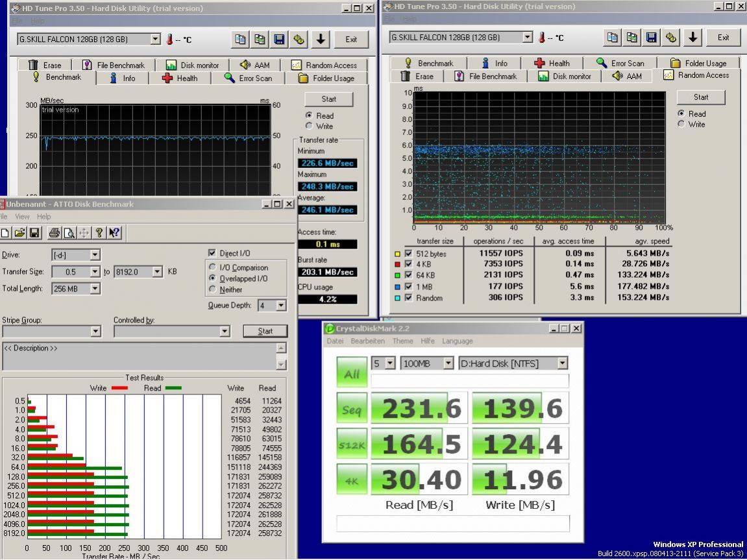Open ATTO transfer size end dropdown 8192.0
This screenshot has height=560, width=747.
pos(158,272)
